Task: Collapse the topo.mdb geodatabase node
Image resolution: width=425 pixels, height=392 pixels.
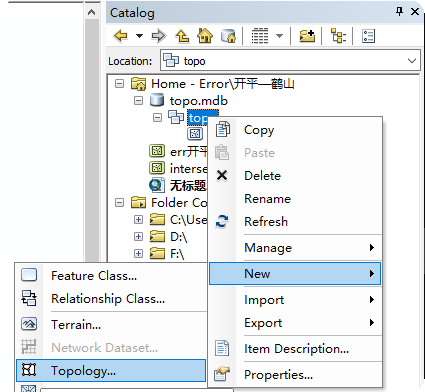Action: pyautogui.click(x=138, y=100)
